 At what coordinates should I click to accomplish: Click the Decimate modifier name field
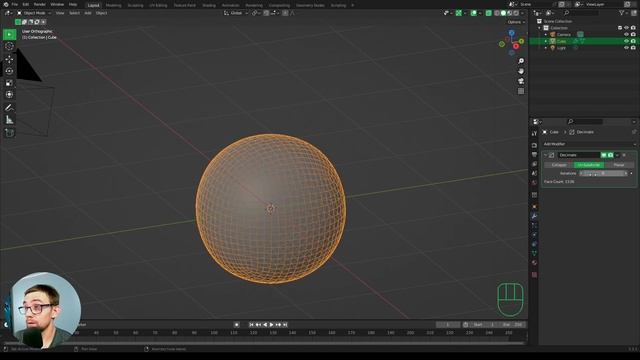coord(578,155)
